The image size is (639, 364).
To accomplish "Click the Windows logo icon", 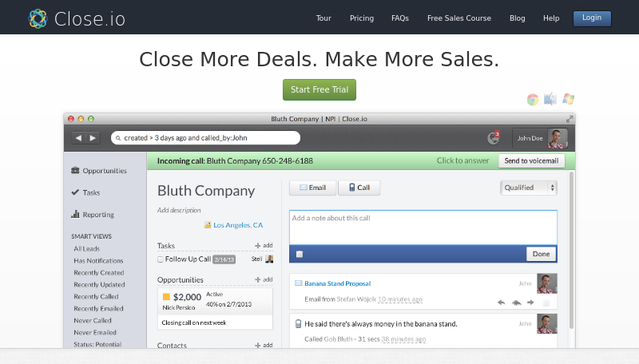I will 569,99.
